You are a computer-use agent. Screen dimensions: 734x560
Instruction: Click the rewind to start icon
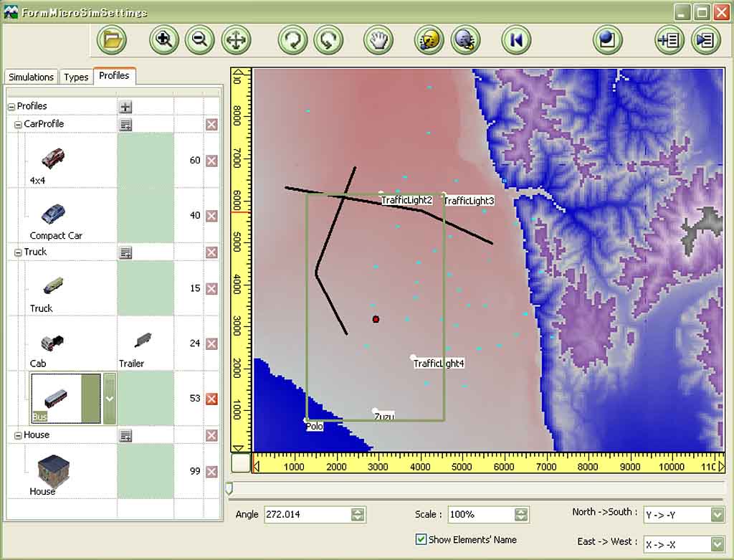tap(515, 39)
